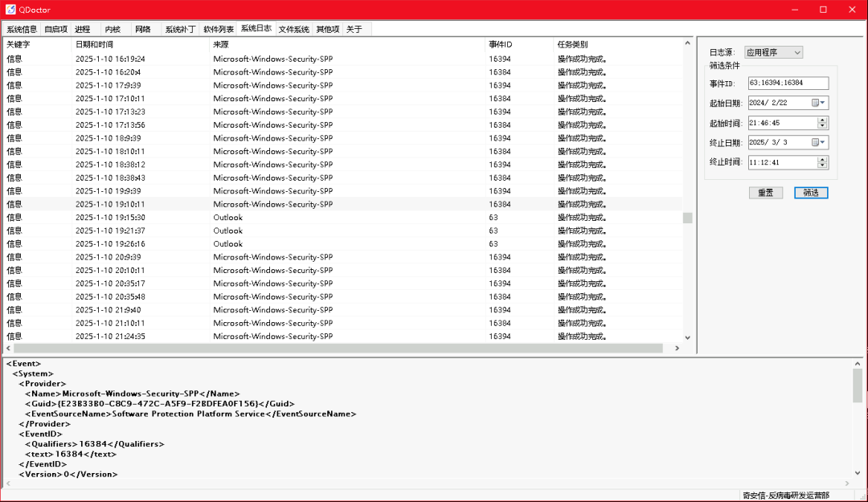Minimize the QDoctor window
The height and width of the screenshot is (502, 868).
[795, 10]
